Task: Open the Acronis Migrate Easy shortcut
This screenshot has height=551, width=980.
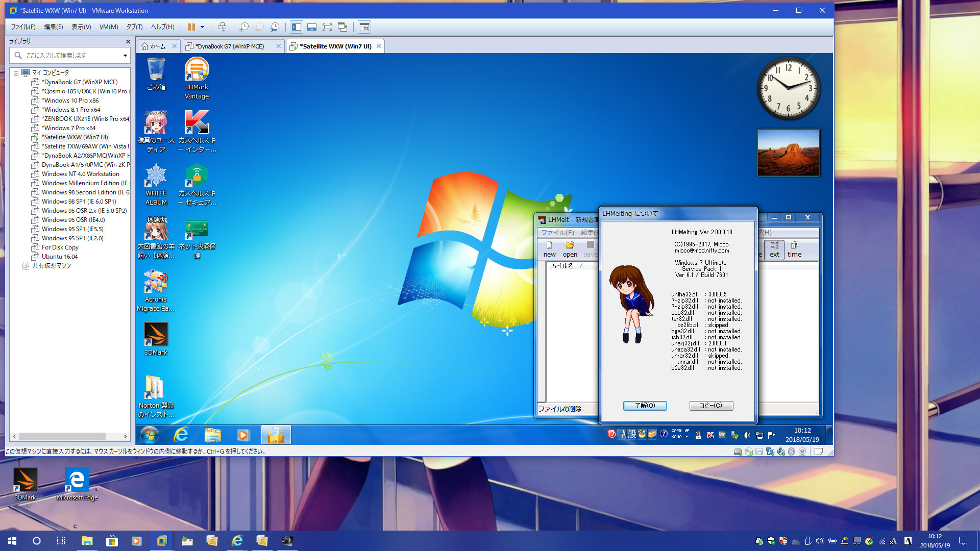Action: pos(156,291)
